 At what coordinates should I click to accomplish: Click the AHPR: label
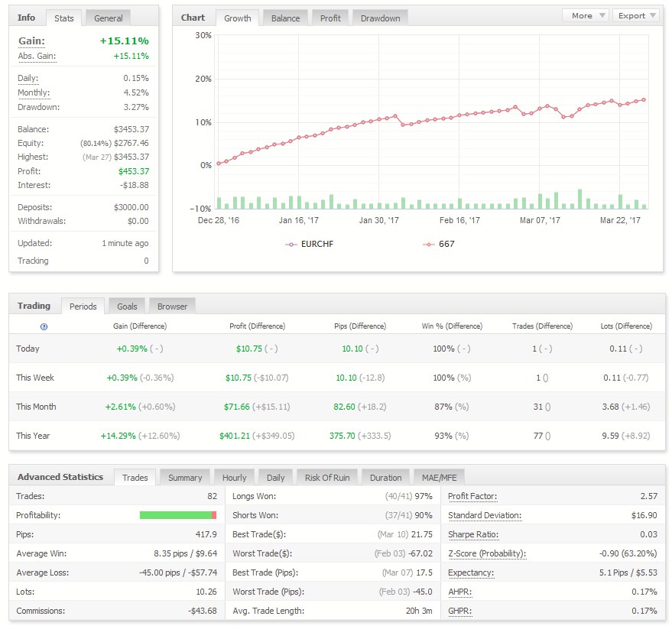click(x=460, y=592)
